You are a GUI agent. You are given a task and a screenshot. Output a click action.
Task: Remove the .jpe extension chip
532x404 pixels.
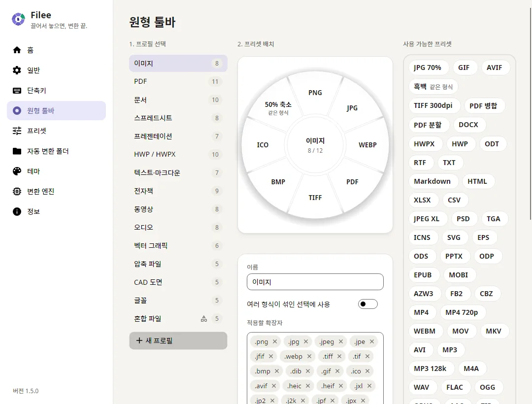click(x=372, y=341)
